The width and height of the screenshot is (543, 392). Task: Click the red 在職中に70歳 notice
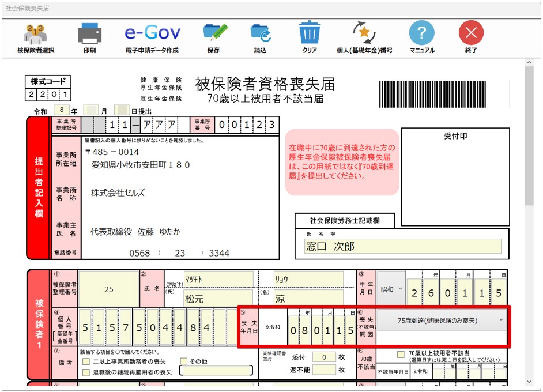click(342, 162)
